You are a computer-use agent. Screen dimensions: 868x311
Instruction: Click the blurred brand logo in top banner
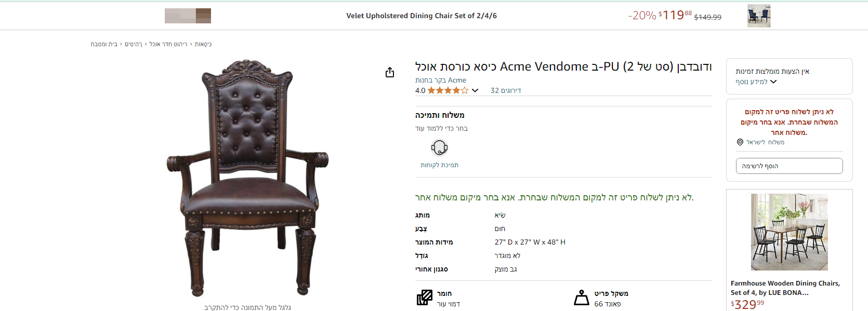coord(188,16)
